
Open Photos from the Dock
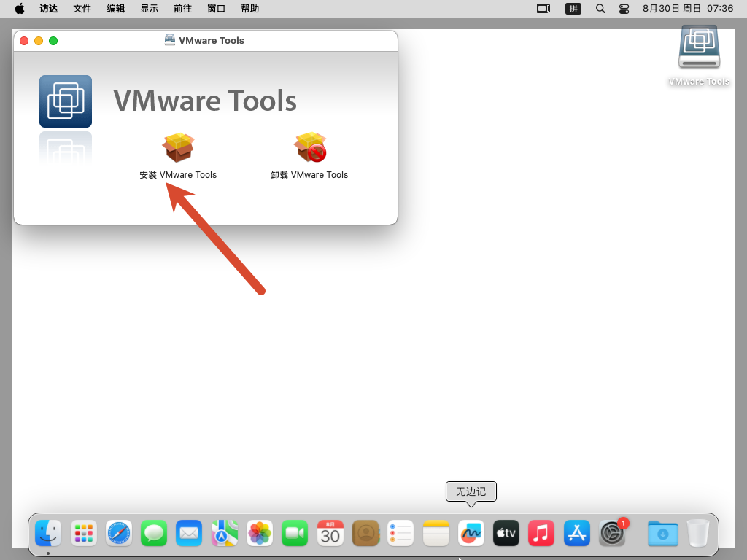tap(260, 533)
